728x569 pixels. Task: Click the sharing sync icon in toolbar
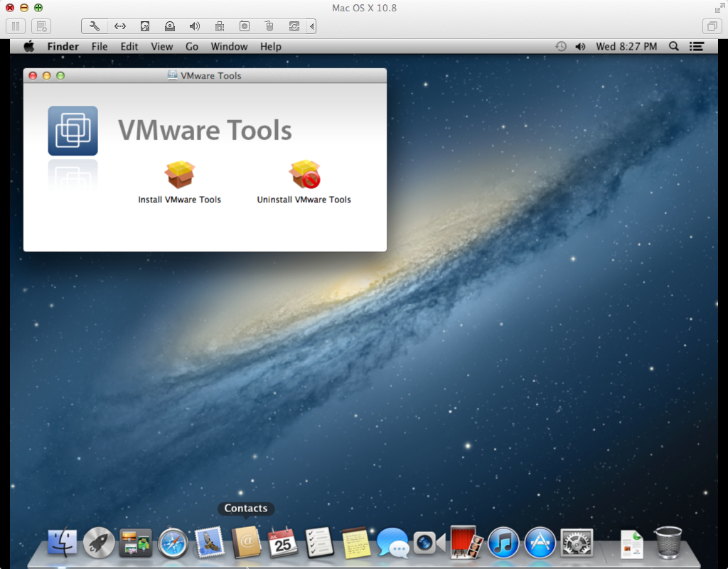point(294,26)
